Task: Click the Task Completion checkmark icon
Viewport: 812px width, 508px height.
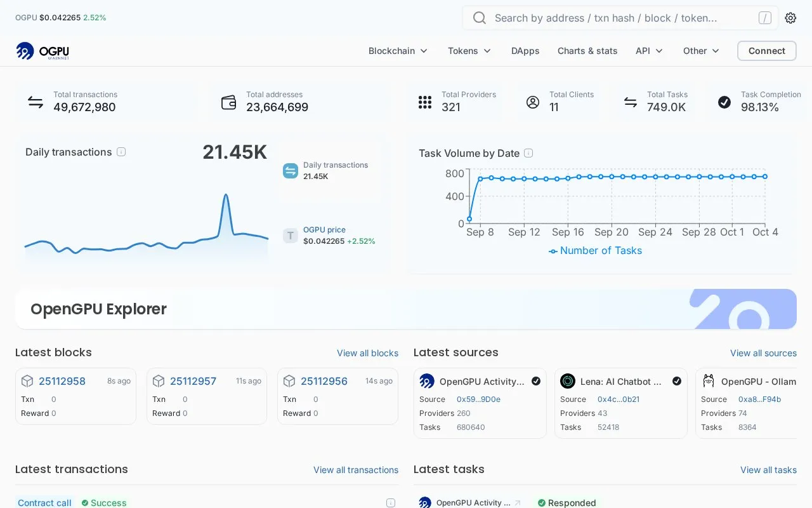Action: (724, 102)
